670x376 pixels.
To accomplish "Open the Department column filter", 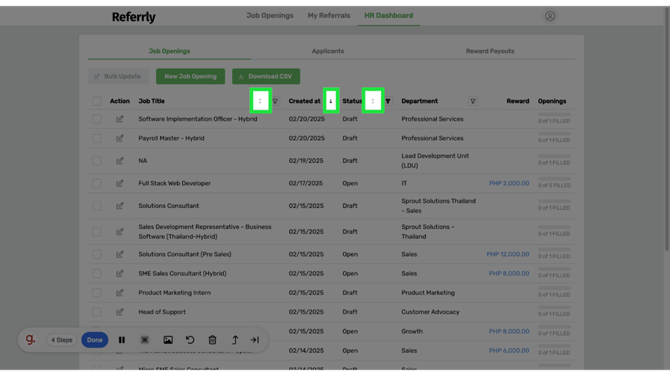I will [473, 101].
